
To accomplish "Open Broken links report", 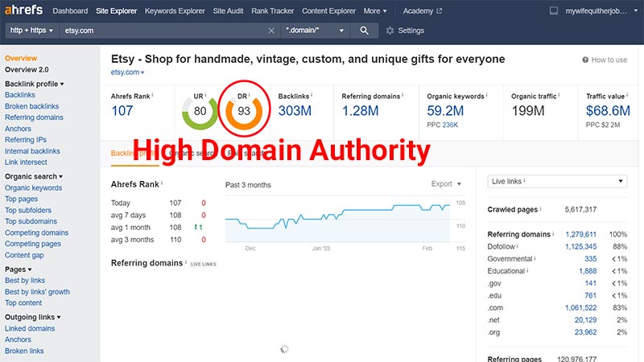I will coord(24,352).
